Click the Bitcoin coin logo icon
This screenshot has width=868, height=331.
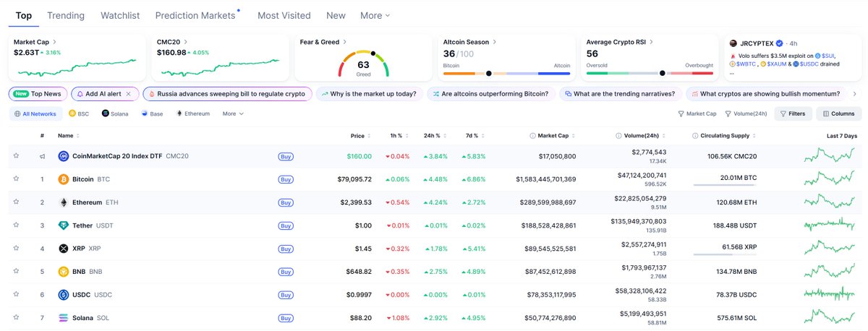click(x=64, y=179)
